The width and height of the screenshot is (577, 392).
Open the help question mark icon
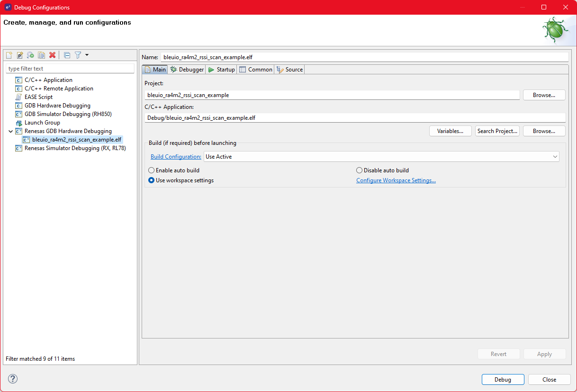pyautogui.click(x=13, y=379)
